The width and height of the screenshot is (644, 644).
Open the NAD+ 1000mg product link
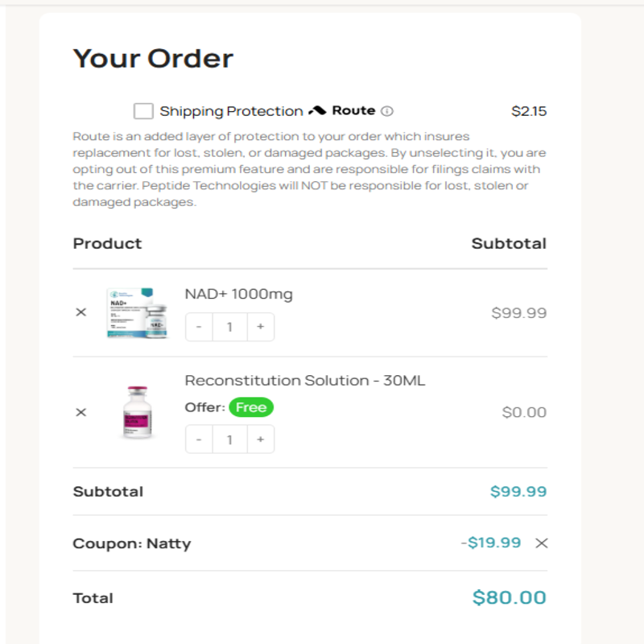238,294
